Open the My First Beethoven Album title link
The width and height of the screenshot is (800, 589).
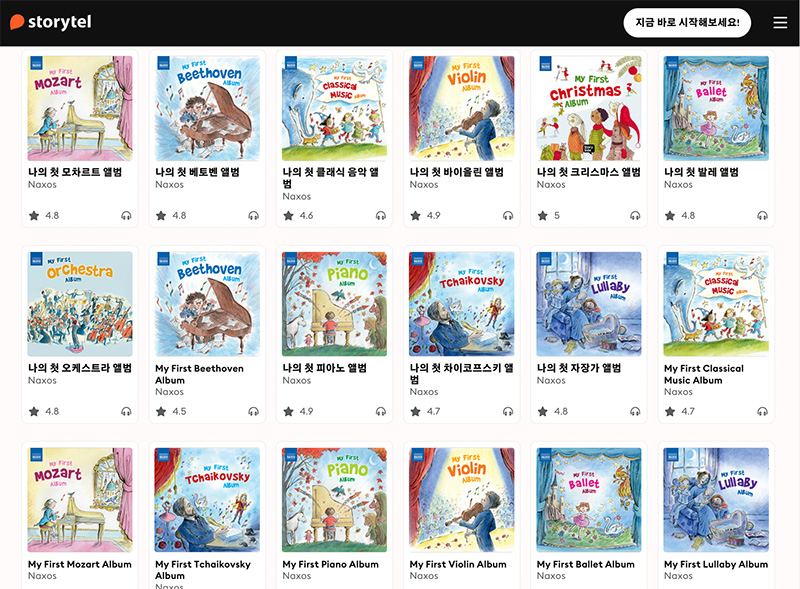click(x=199, y=374)
